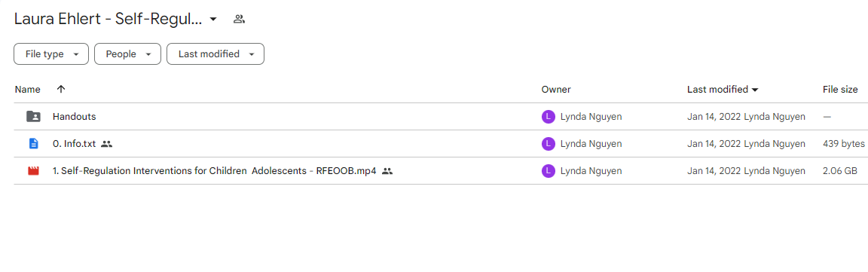The height and width of the screenshot is (272, 868).
Task: Expand the Last modified filter
Action: tap(215, 54)
